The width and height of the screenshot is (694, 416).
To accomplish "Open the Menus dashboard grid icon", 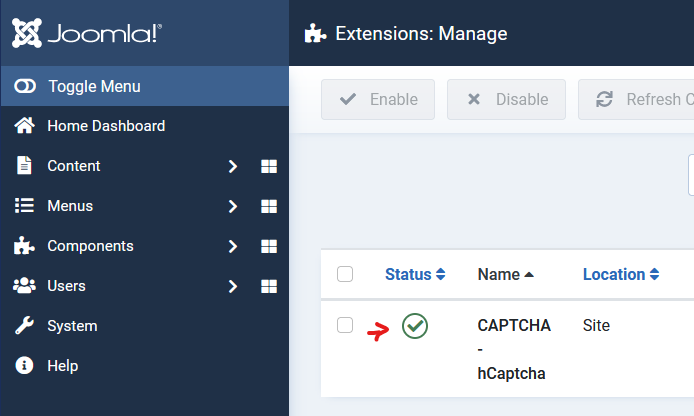I will click(x=269, y=206).
